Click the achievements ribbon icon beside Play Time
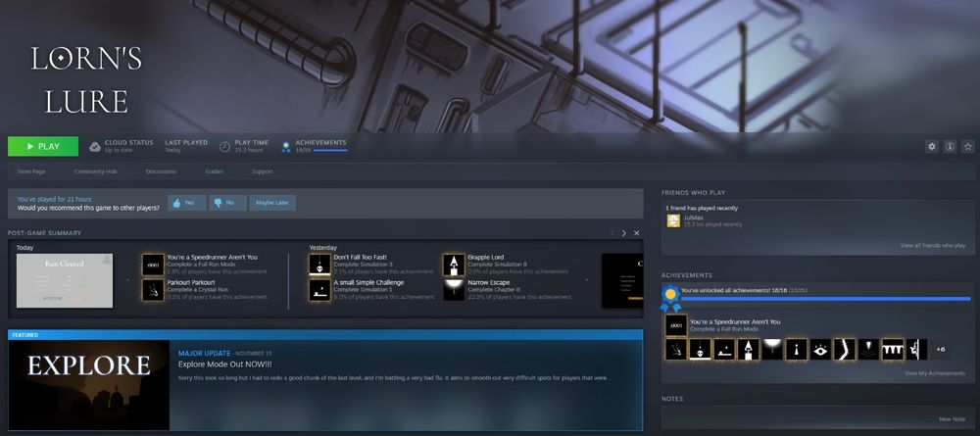Screen dimensions: 980x436 pyautogui.click(x=286, y=147)
